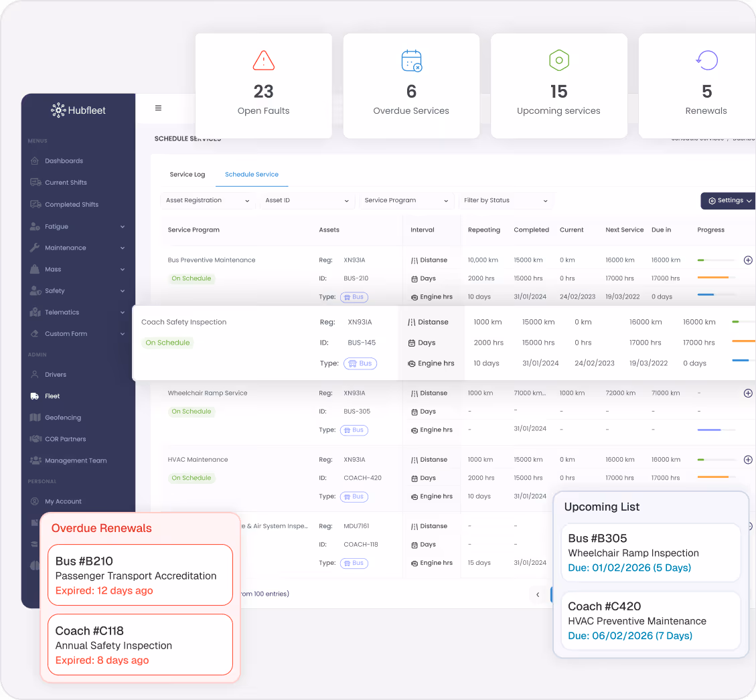Expand the Fatigue menu chevron
Screen dimensions: 756x700
(123, 226)
